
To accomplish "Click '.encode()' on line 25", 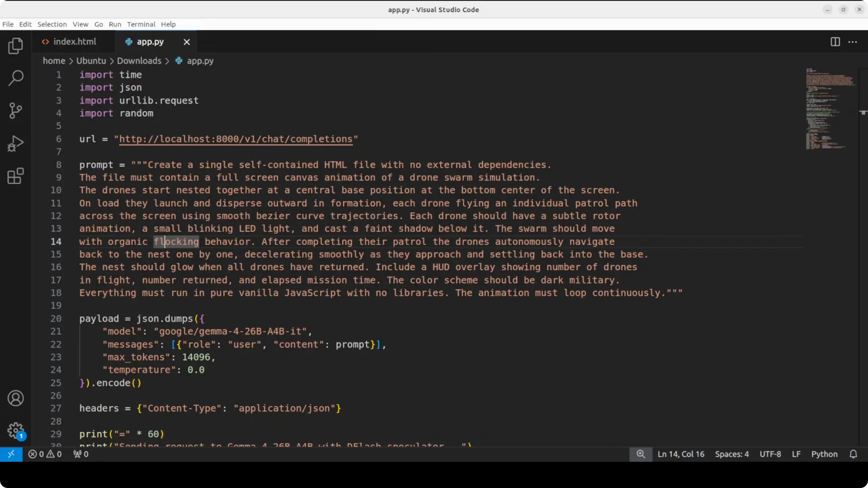I will (116, 383).
